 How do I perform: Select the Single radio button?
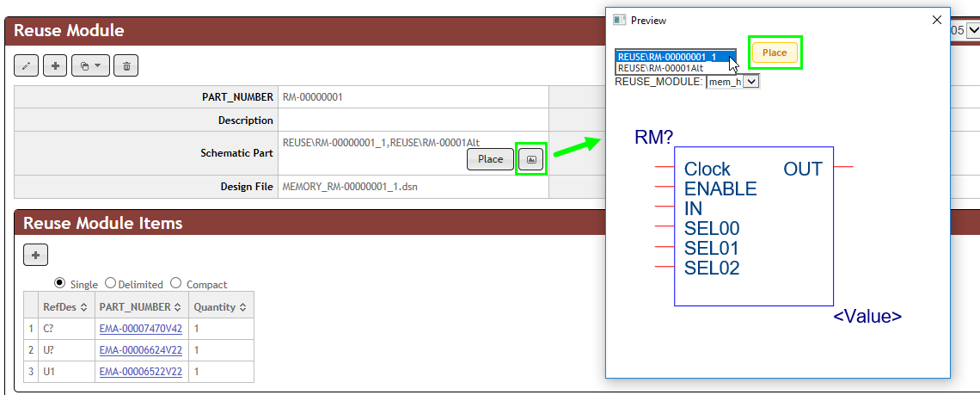60,282
